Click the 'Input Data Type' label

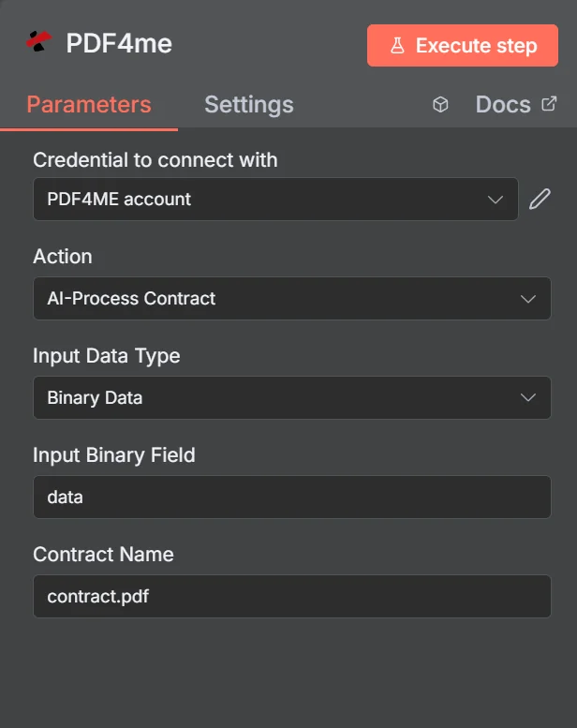(x=106, y=357)
